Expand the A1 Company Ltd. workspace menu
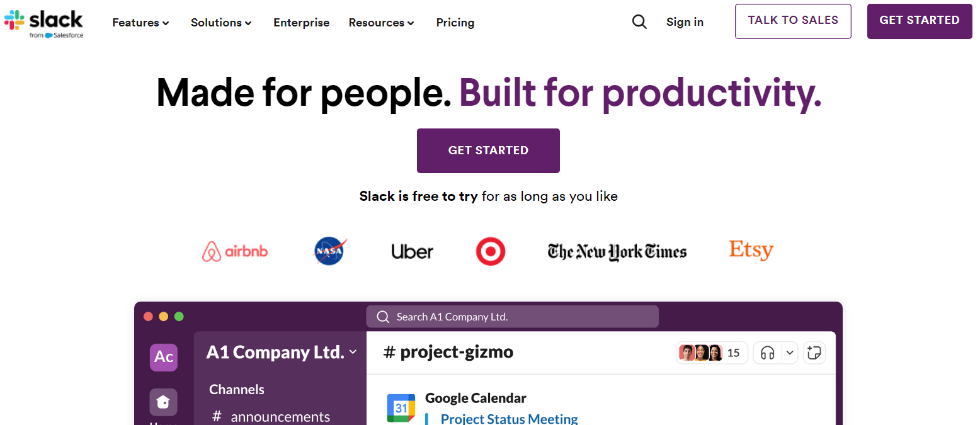The image size is (980, 425). pyautogui.click(x=280, y=352)
